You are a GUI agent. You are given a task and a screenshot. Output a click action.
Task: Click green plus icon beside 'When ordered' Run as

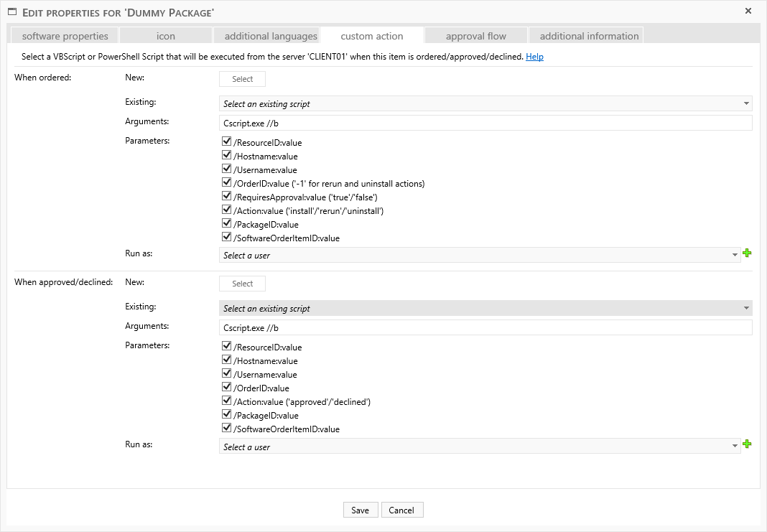(747, 253)
